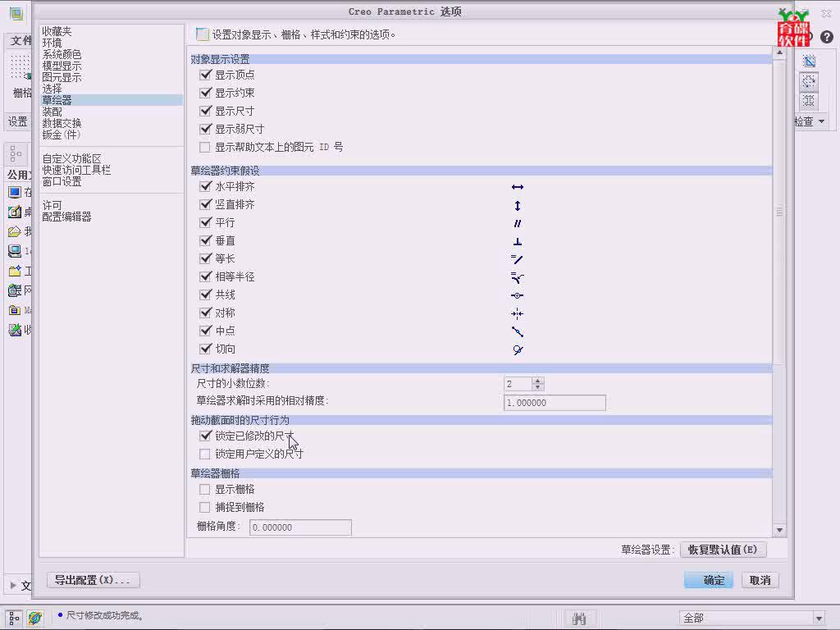Open the network icon beside 网
Image resolution: width=840 pixels, height=630 pixels.
pyautogui.click(x=15, y=290)
